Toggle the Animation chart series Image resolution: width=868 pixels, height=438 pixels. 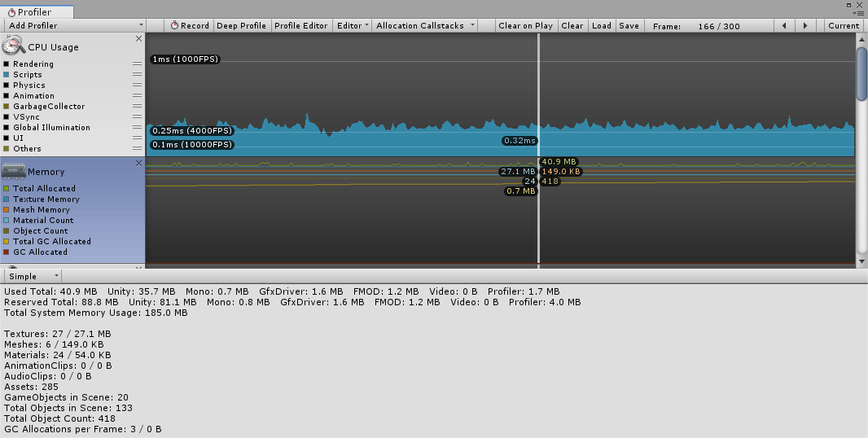(6, 96)
